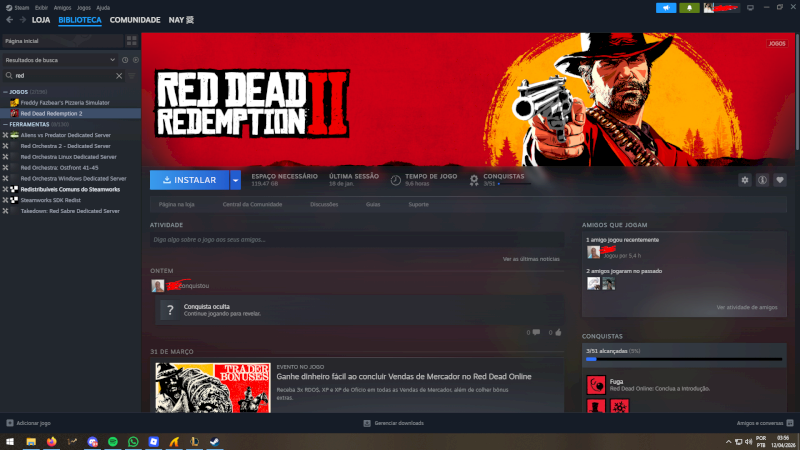Viewport: 800px width, 450px height.
Task: Go back with the left arrow
Action: point(9,20)
